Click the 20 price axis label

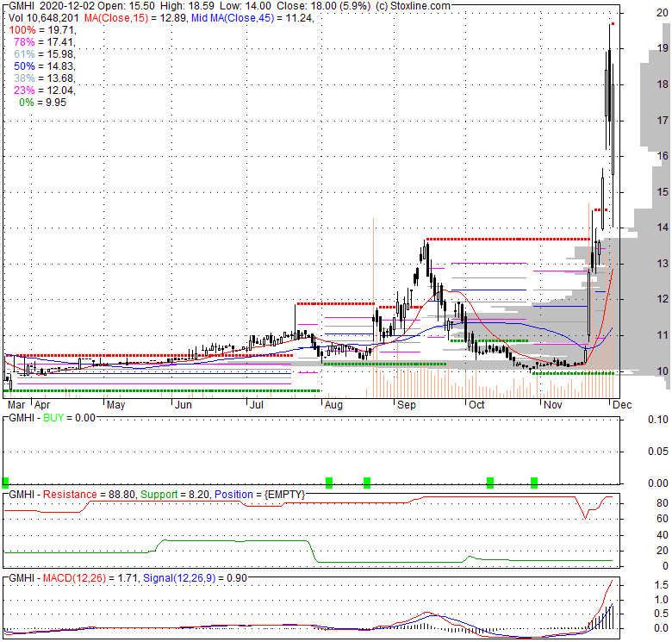663,12
